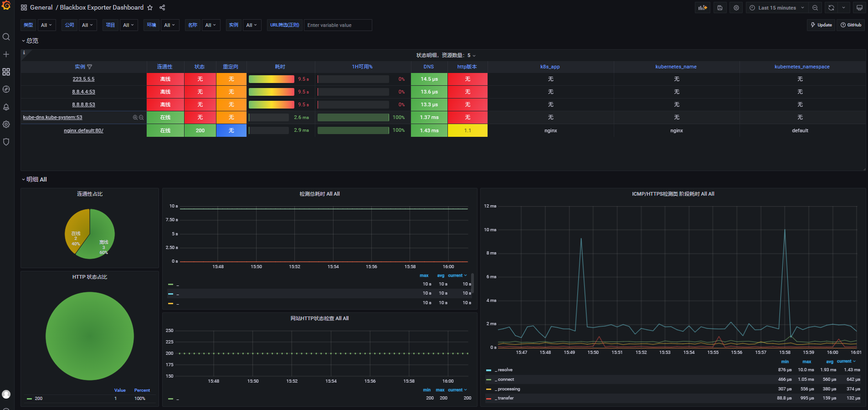Toggle the 200 series in HTTP pie legend

coord(38,399)
